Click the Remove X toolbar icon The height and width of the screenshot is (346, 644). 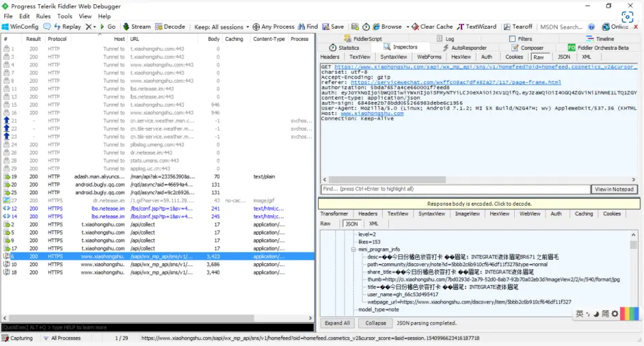pos(88,27)
